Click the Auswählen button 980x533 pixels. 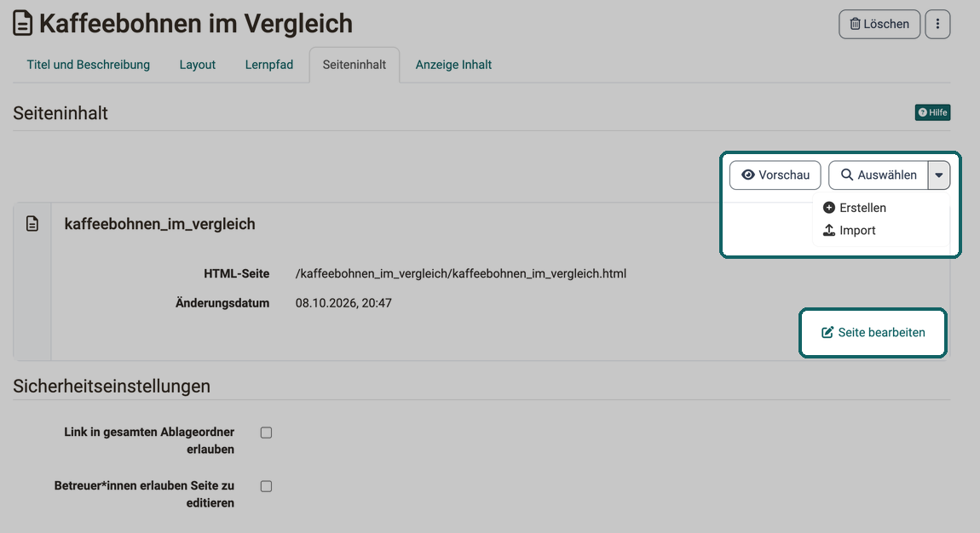point(878,175)
